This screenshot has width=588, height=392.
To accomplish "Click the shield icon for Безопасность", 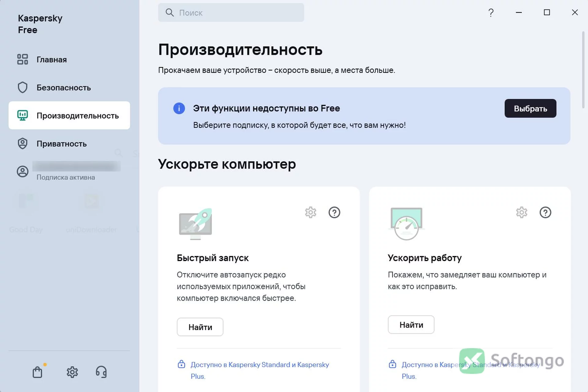I will point(22,87).
